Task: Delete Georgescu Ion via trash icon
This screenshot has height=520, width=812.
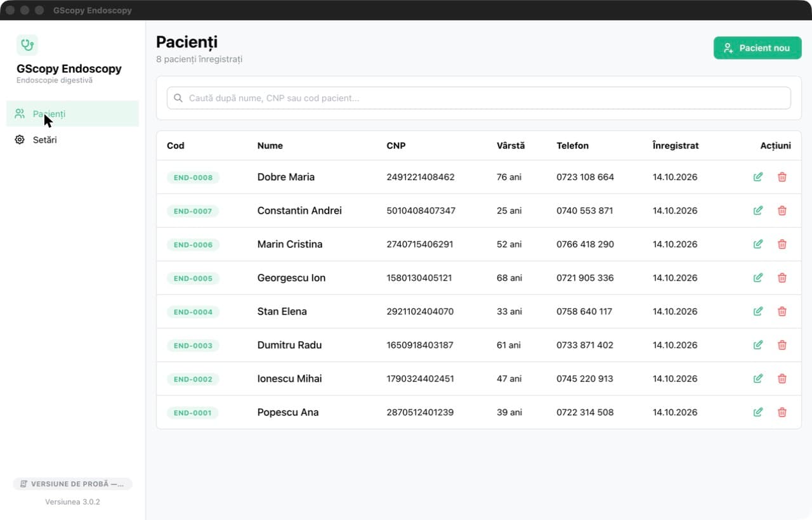Action: click(782, 278)
